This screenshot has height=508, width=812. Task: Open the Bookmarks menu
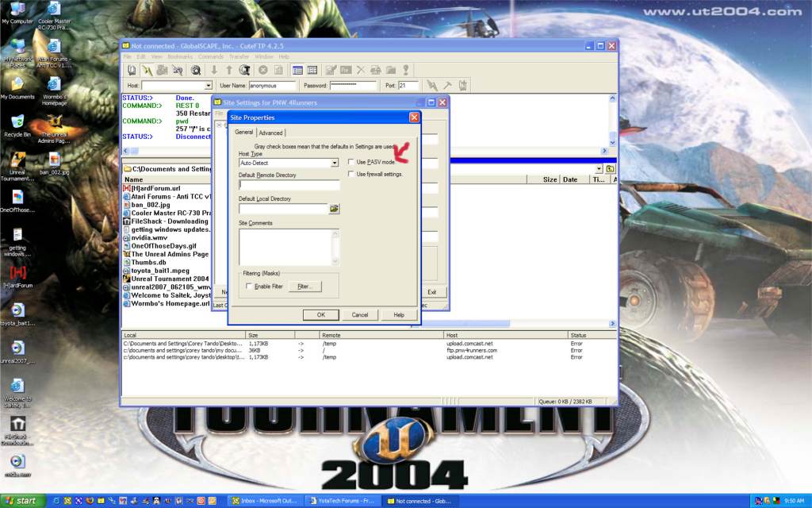[x=180, y=56]
